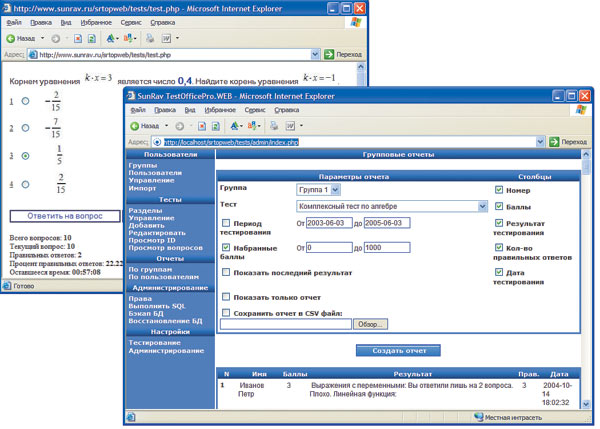Click CSV file path input field

pyautogui.click(x=286, y=324)
